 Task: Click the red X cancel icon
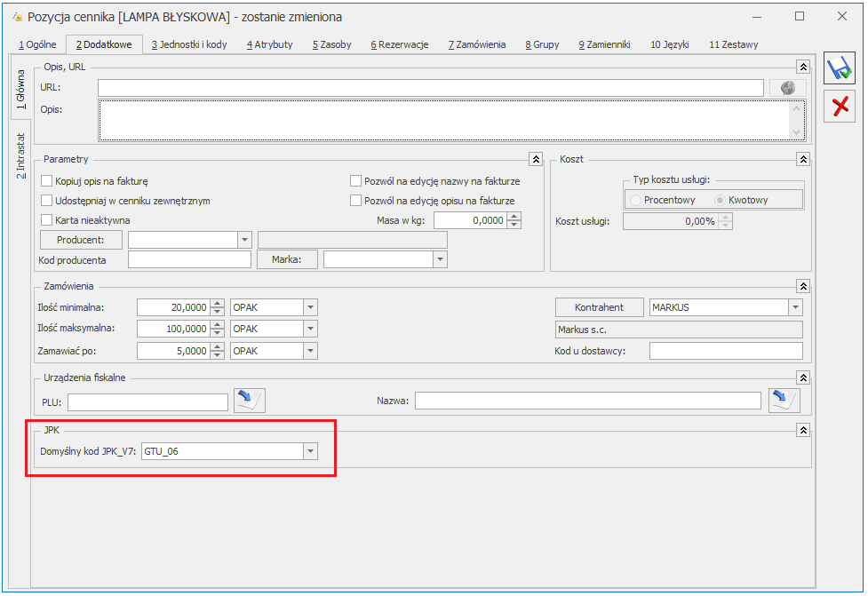click(x=840, y=107)
